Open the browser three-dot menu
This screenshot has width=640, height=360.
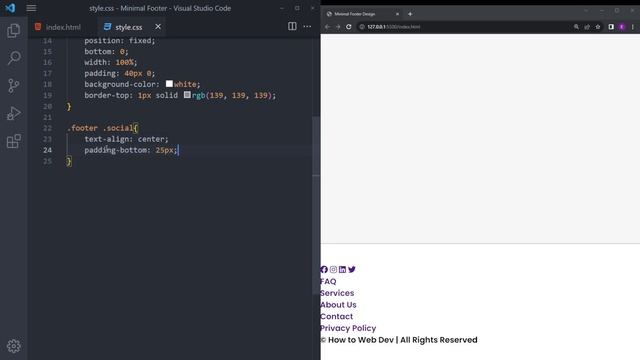pyautogui.click(x=633, y=27)
